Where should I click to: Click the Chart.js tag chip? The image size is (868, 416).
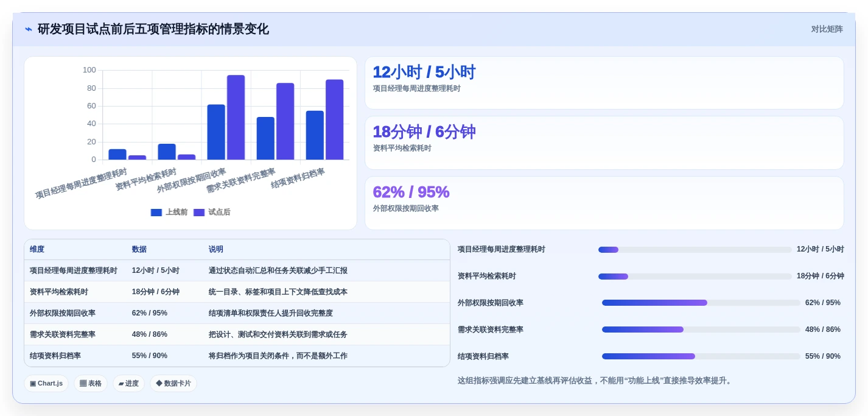click(46, 383)
